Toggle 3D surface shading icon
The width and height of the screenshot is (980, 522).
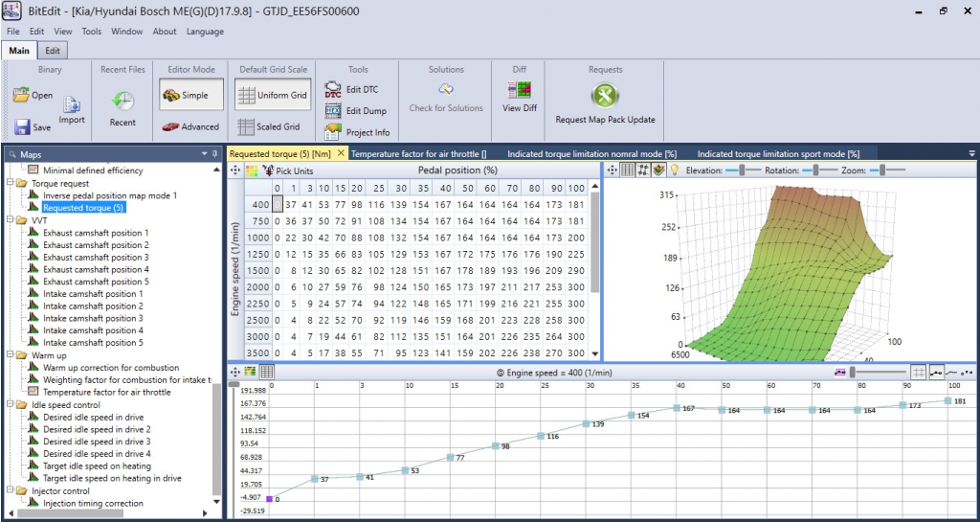click(x=658, y=170)
